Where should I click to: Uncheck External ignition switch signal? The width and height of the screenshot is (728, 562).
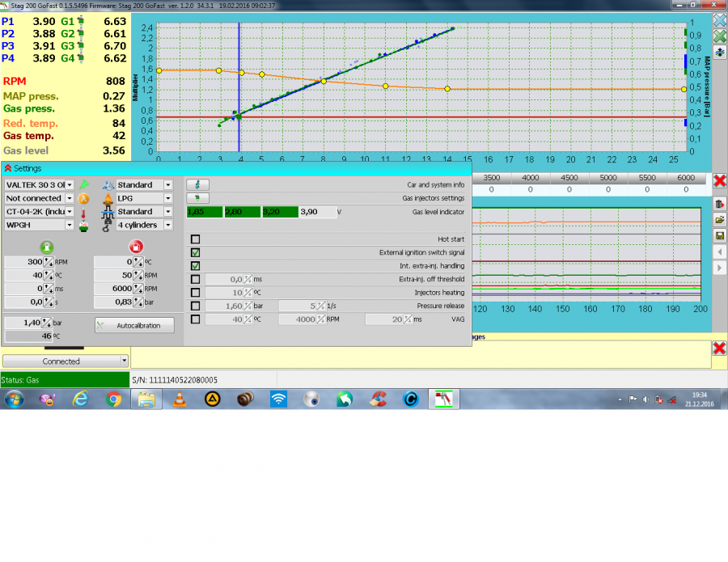(x=195, y=252)
